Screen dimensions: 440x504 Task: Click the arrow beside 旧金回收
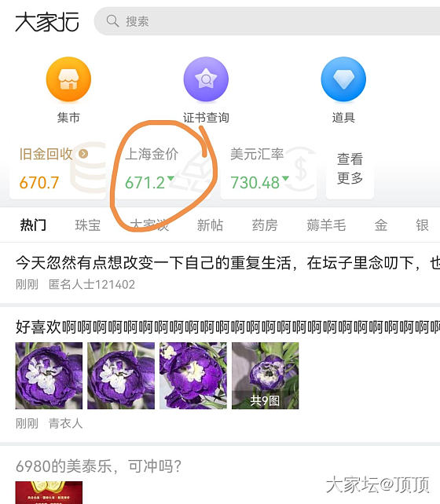point(83,154)
